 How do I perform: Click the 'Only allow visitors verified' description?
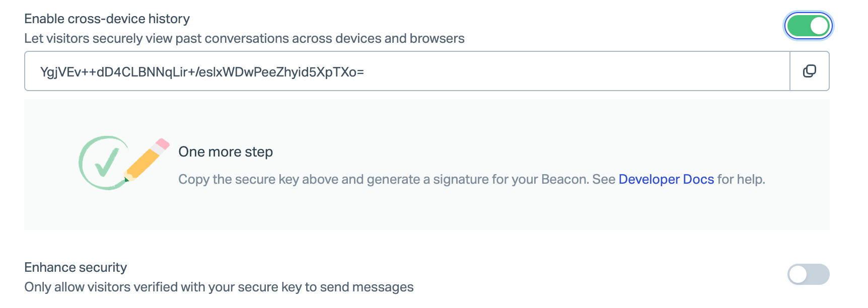[219, 287]
